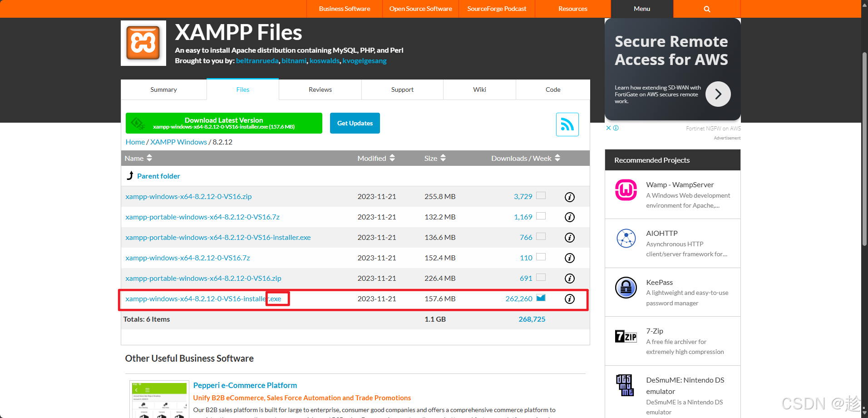The width and height of the screenshot is (868, 418).
Task: Click the ad info icon
Action: (616, 128)
